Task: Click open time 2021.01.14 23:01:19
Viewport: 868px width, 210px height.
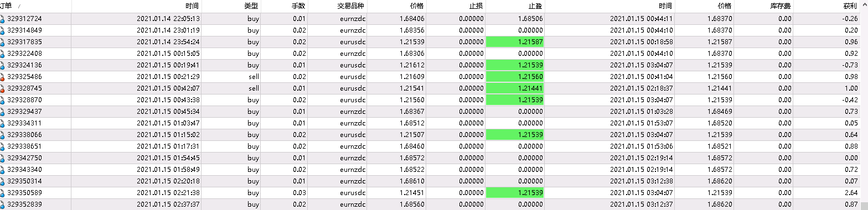Action: pyautogui.click(x=168, y=30)
